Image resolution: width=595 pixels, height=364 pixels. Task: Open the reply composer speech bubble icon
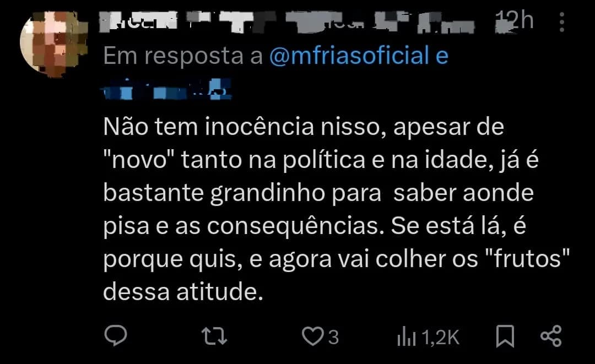(116, 334)
